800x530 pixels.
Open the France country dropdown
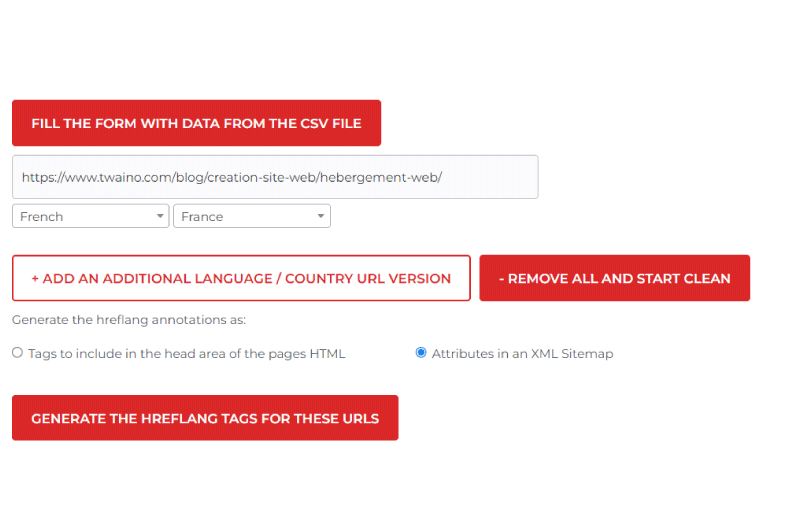(252, 216)
